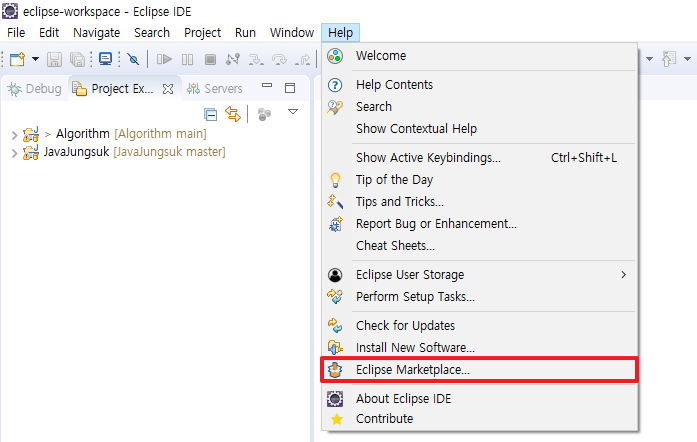
Task: Choose Help Contents entry
Action: 480,84
